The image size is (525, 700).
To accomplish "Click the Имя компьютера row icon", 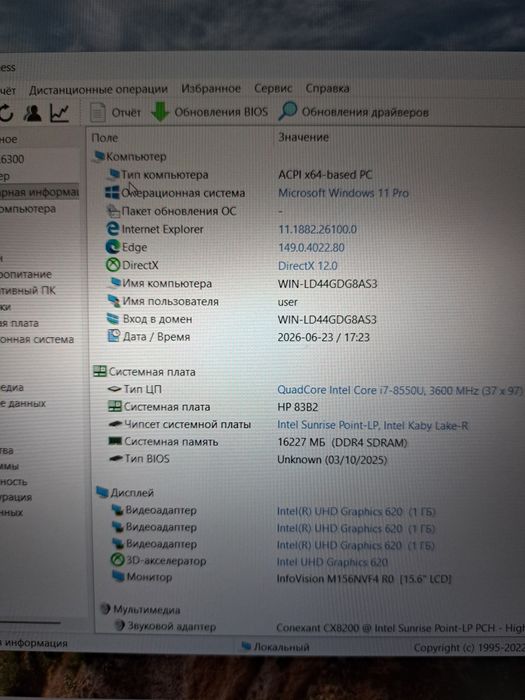I will (115, 282).
